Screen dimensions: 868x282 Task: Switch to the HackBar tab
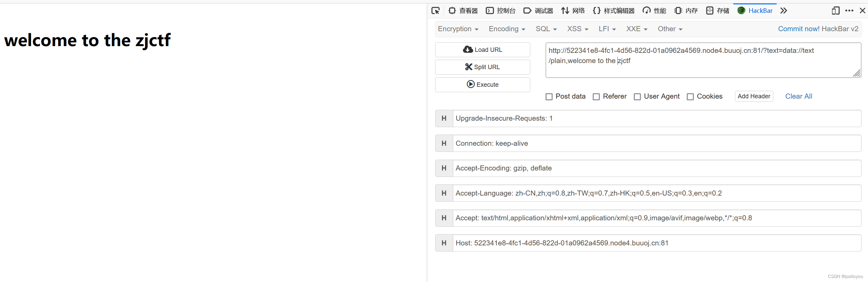coord(755,11)
